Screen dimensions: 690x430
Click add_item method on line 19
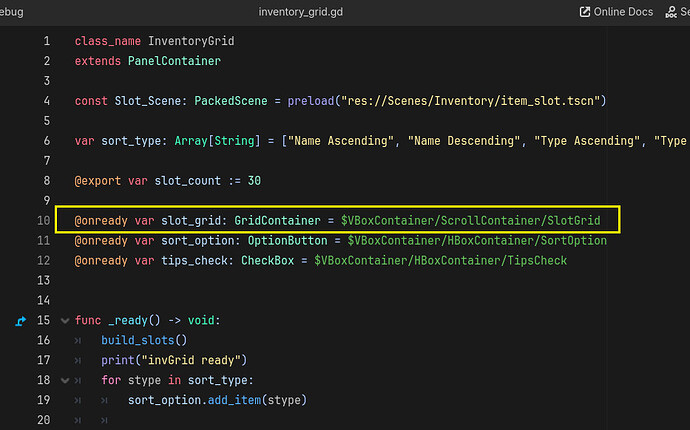(234, 400)
